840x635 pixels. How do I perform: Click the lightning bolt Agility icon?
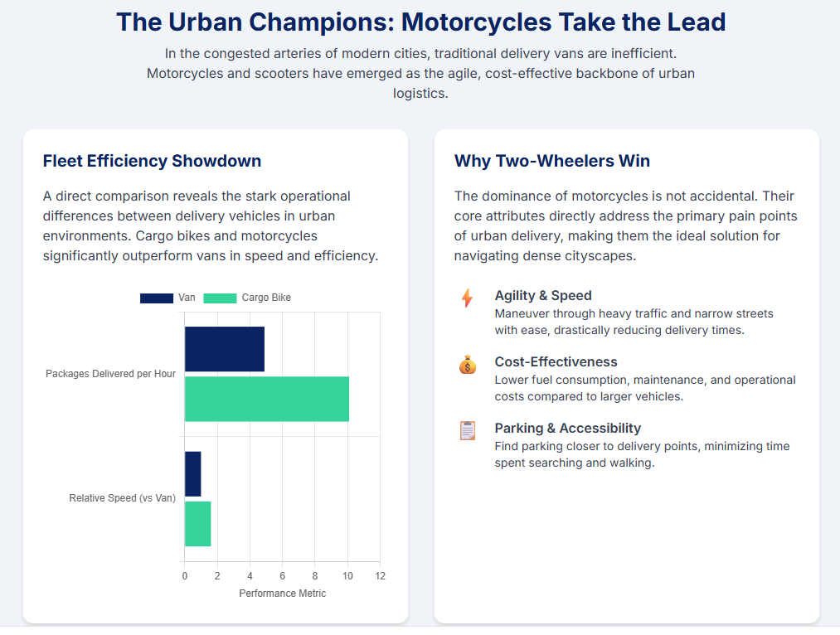[467, 298]
